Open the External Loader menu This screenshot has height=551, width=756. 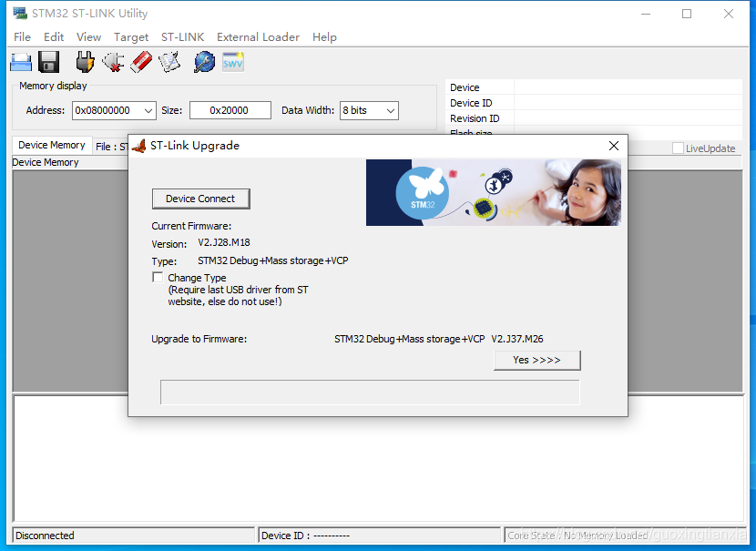258,37
